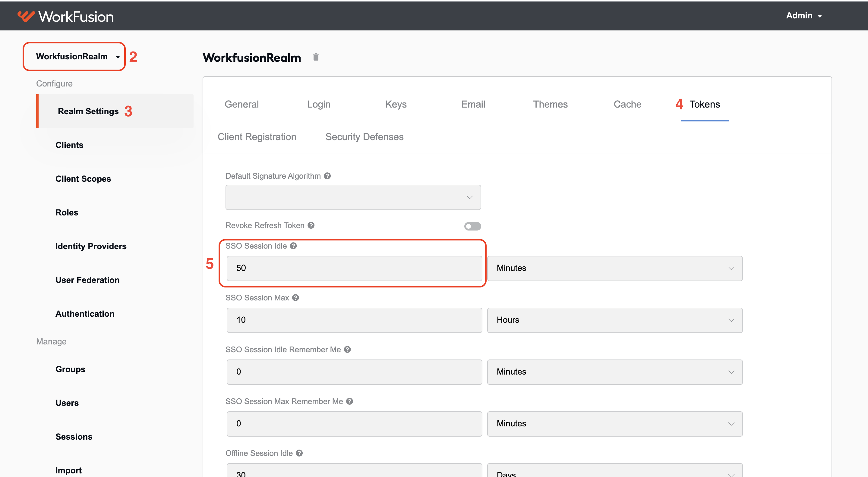Open the Client Registration tab
This screenshot has height=477, width=868.
click(x=257, y=137)
